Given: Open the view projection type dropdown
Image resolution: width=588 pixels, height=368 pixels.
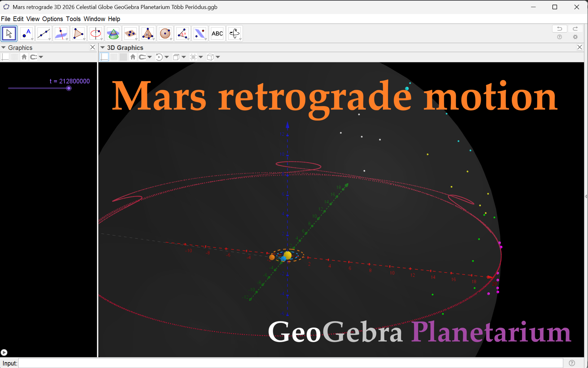Looking at the screenshot, I should [218, 57].
